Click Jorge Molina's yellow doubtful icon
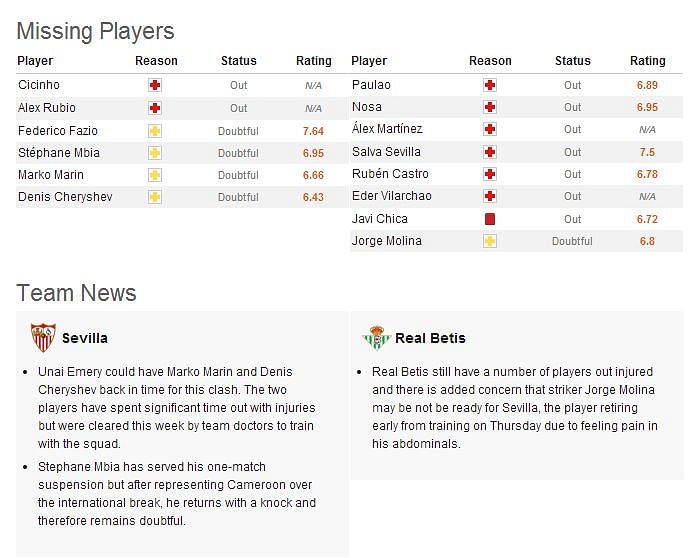The height and width of the screenshot is (558, 688). [490, 241]
